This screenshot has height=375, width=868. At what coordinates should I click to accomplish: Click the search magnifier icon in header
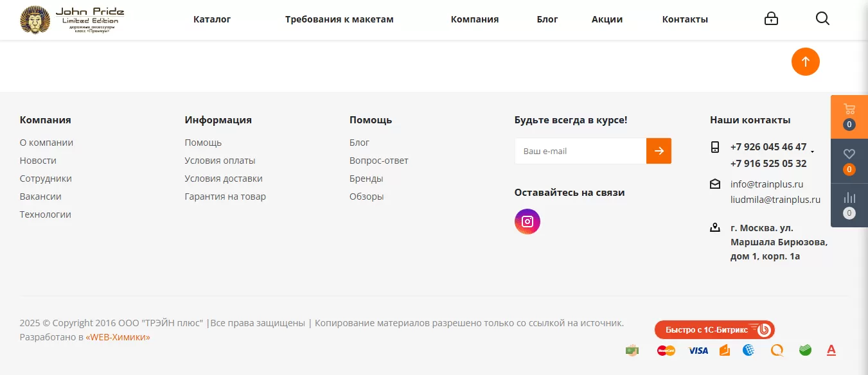822,19
